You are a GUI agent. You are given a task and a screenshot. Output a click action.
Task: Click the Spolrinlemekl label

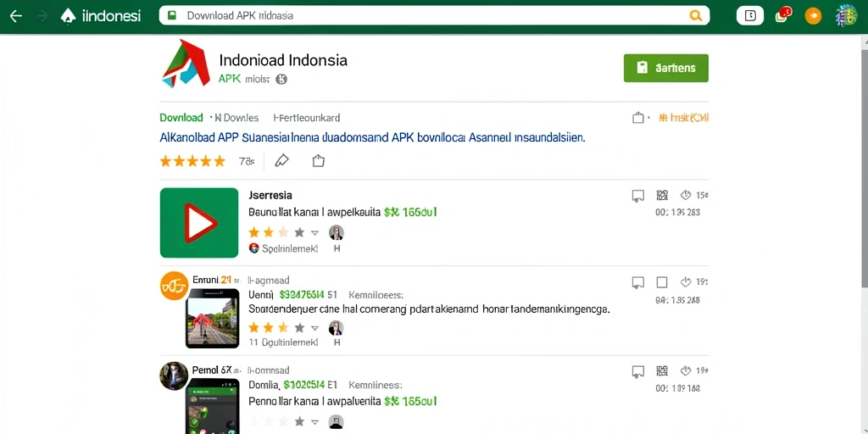point(290,249)
